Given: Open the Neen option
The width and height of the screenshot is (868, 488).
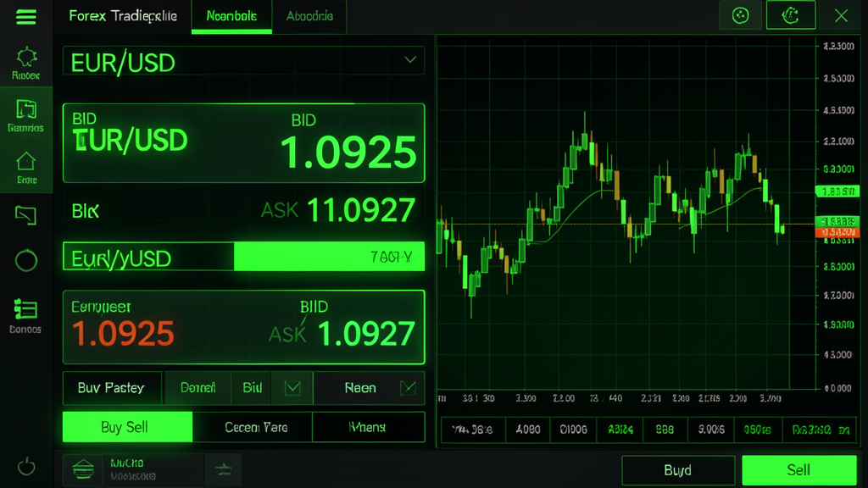Looking at the screenshot, I should (360, 388).
